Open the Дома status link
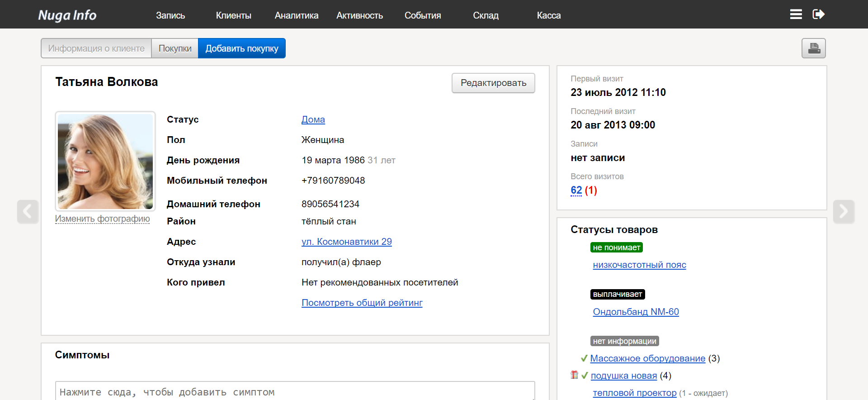 tap(313, 119)
